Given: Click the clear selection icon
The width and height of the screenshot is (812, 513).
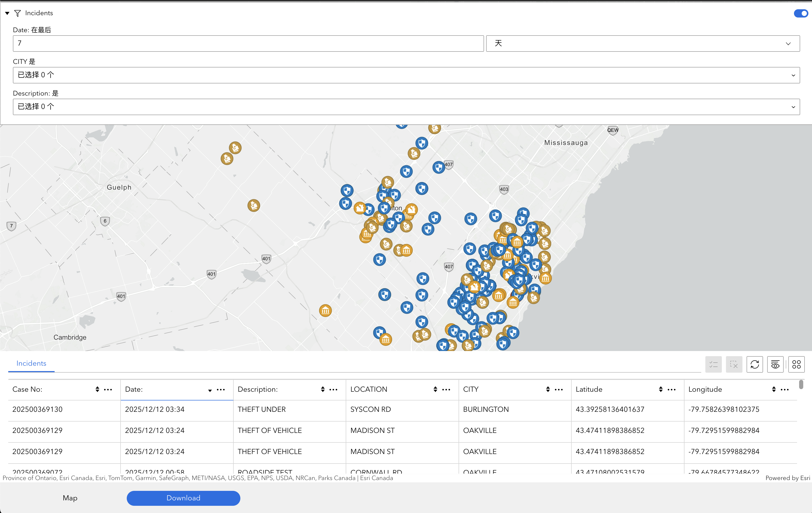Looking at the screenshot, I should 734,364.
